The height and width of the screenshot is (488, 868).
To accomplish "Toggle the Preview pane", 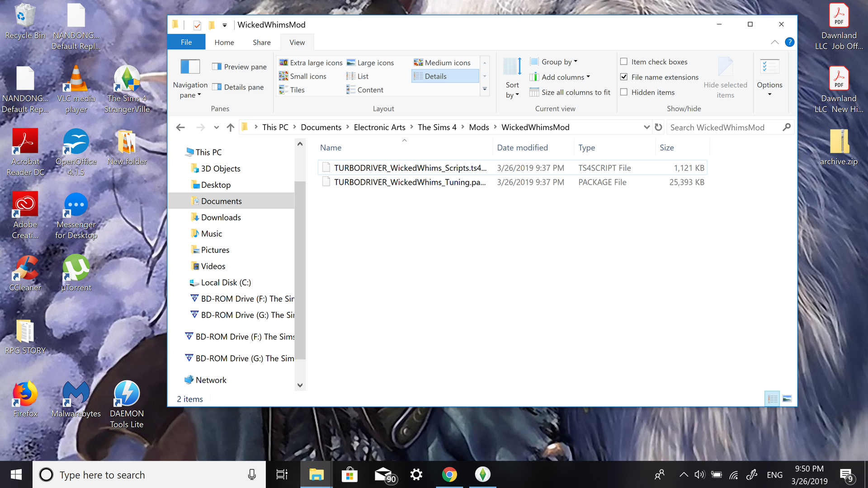I will pos(239,67).
